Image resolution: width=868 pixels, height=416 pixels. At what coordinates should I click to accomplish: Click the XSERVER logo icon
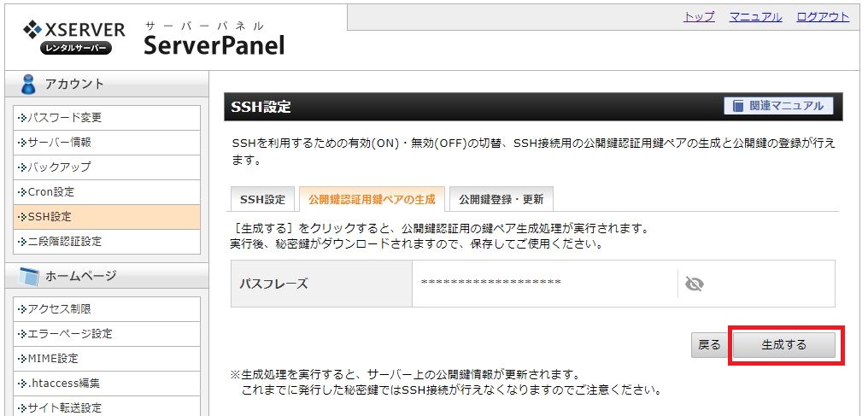[32, 29]
